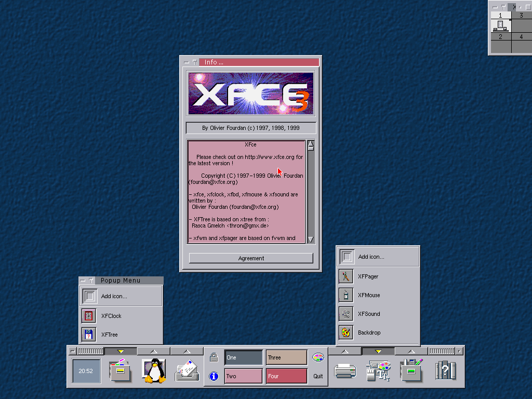Collapse the popup arrow above the fonts settings icon
The image size is (532, 399).
coord(378,351)
